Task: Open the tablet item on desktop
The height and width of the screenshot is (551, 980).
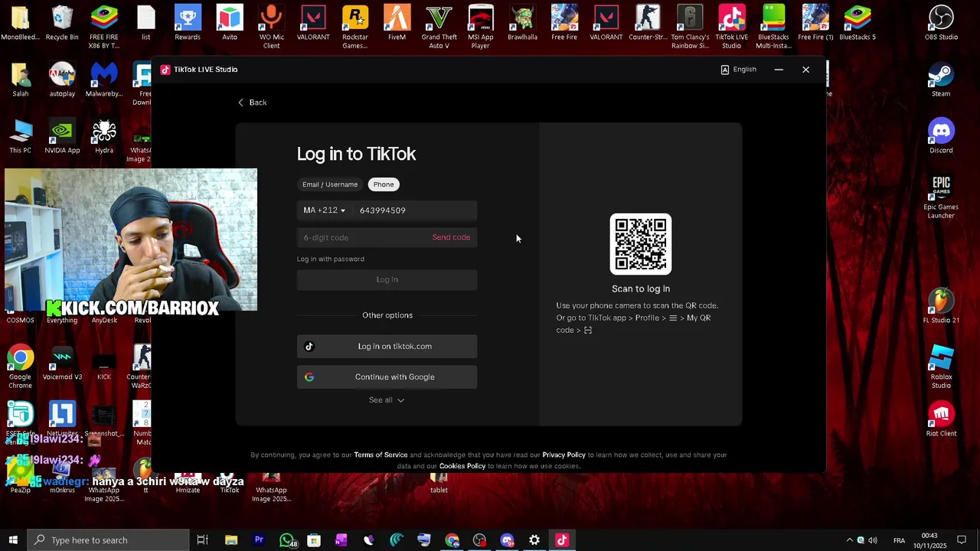Action: [x=439, y=484]
